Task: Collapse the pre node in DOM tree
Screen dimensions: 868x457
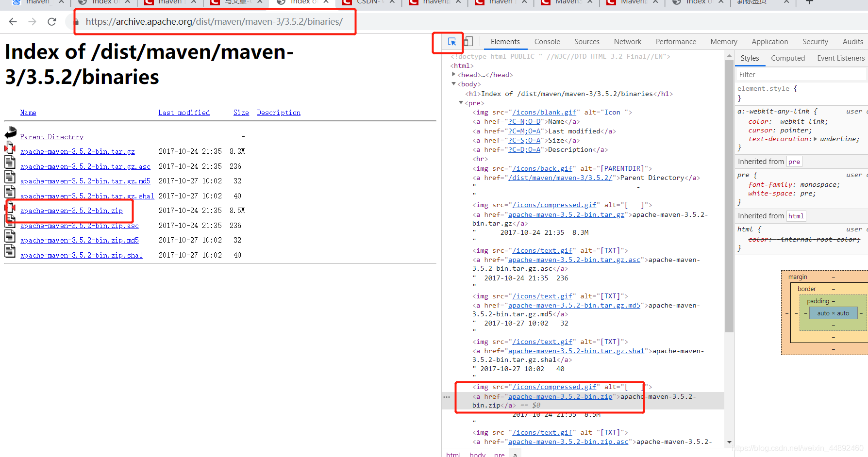Action: coord(461,103)
